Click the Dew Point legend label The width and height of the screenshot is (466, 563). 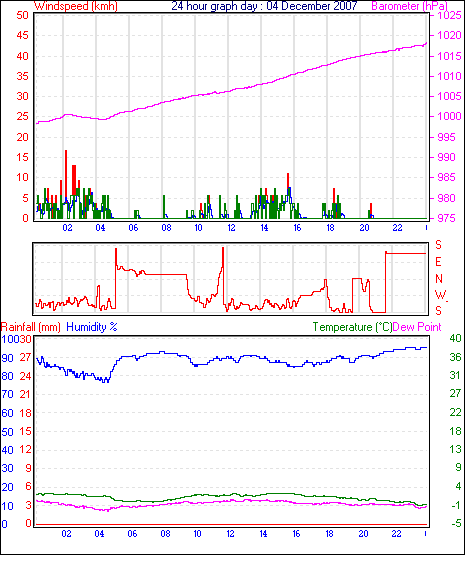(x=417, y=327)
